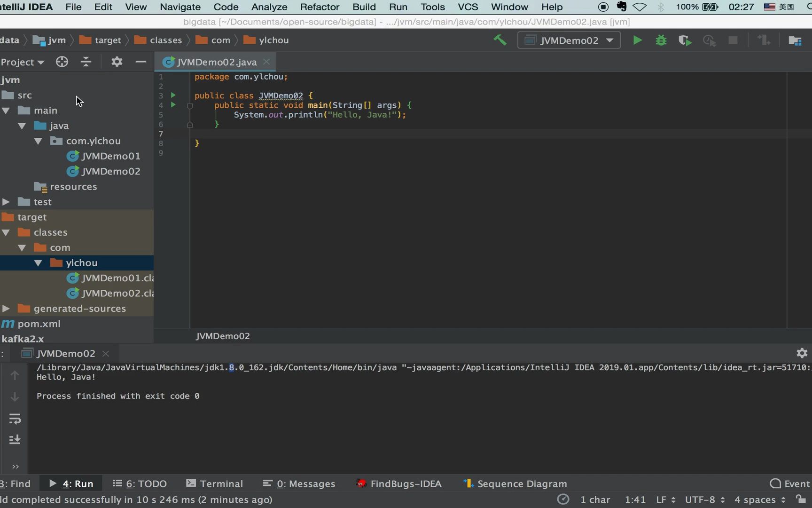Open the Refactor menu
Viewport: 812px width, 508px height.
[x=320, y=7]
